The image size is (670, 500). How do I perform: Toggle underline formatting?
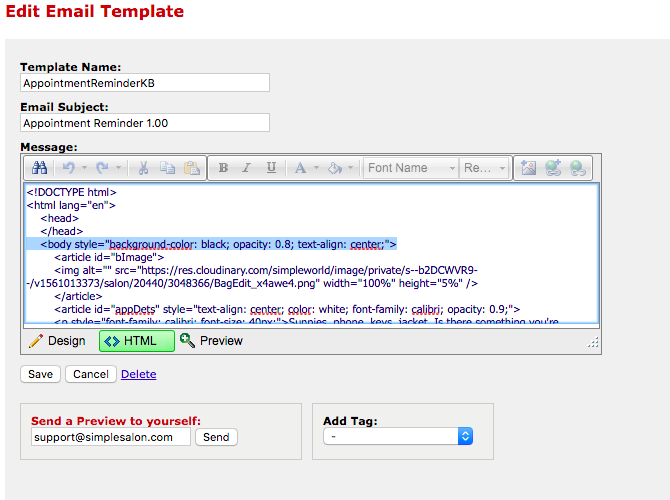pos(271,168)
